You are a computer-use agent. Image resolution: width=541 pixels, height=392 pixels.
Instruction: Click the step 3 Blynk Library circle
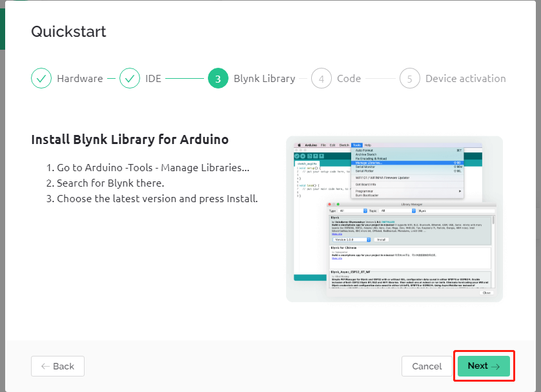pyautogui.click(x=218, y=78)
